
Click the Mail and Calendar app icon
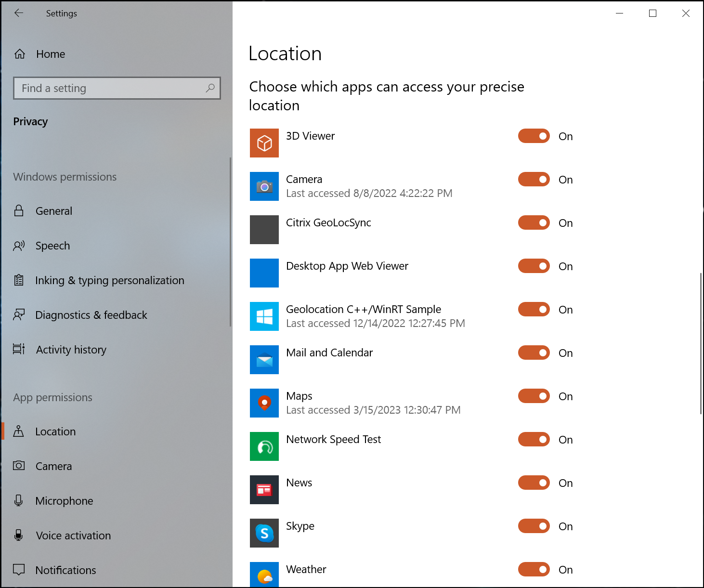[264, 360]
